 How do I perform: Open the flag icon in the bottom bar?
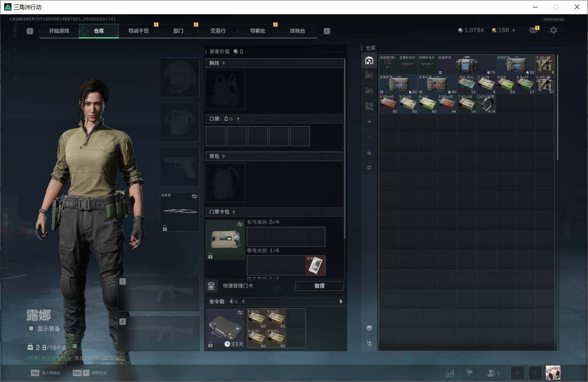click(x=469, y=373)
